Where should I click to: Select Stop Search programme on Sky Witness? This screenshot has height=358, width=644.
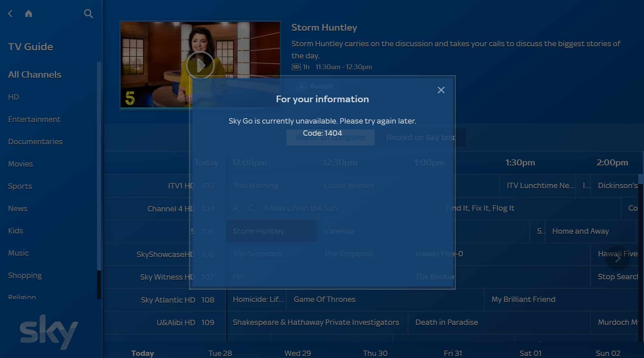pyautogui.click(x=614, y=277)
